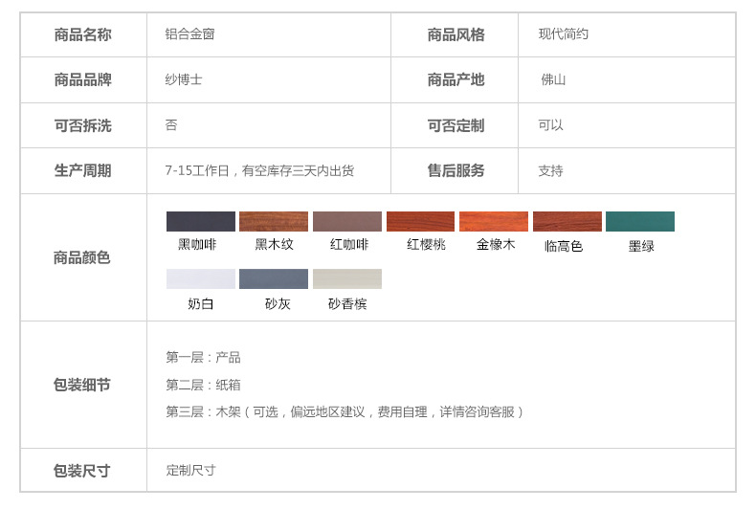Click the 可否定制 label cell
The width and height of the screenshot is (756, 532).
coord(456,125)
